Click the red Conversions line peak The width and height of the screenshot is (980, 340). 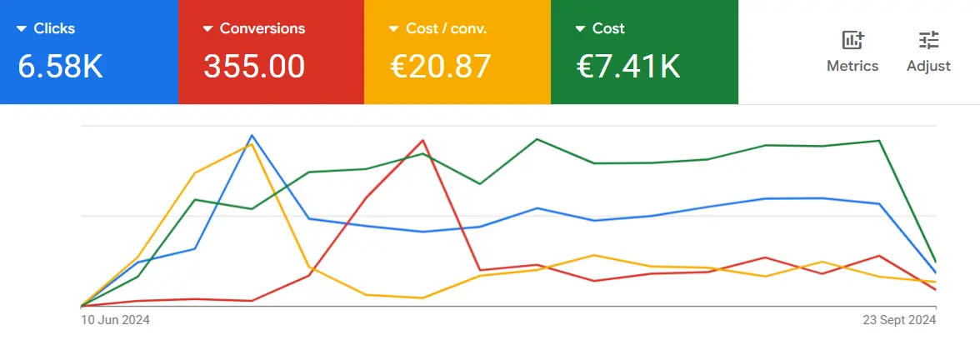point(424,141)
